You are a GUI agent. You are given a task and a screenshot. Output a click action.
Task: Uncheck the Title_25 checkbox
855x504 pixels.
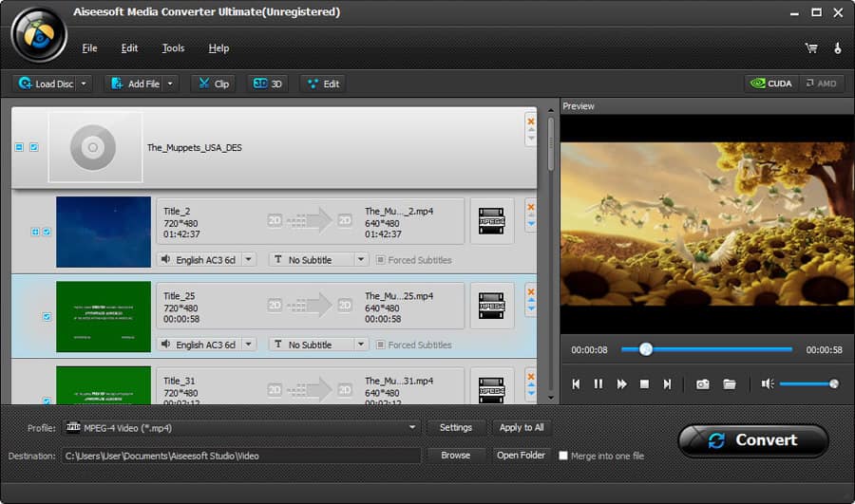[47, 317]
